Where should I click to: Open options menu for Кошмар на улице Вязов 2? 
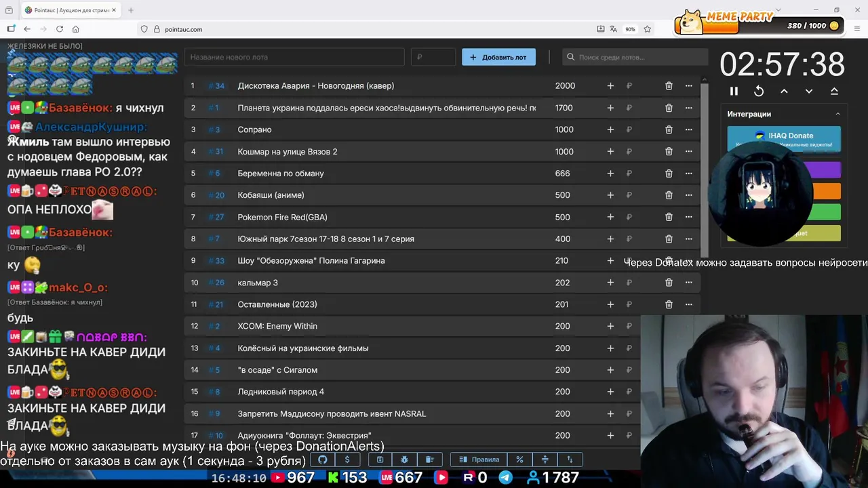[689, 151]
